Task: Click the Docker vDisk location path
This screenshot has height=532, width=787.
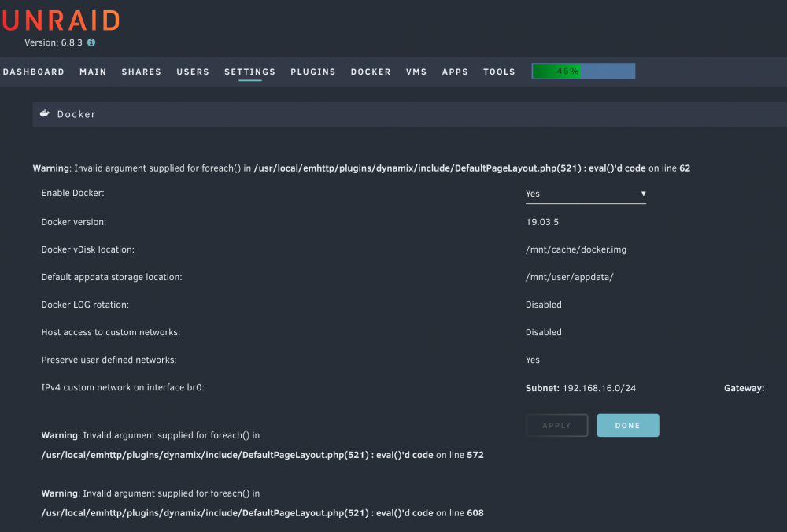Action: tap(576, 249)
